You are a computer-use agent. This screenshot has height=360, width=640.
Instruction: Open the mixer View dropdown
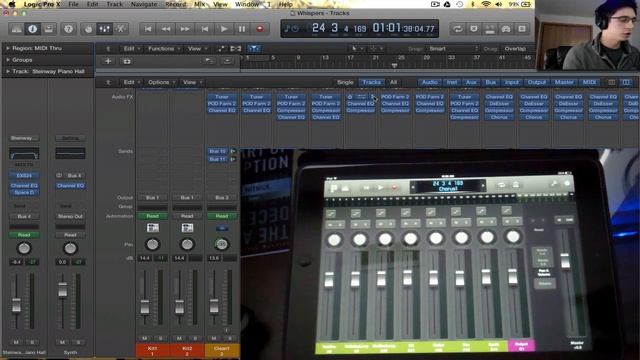pos(192,82)
